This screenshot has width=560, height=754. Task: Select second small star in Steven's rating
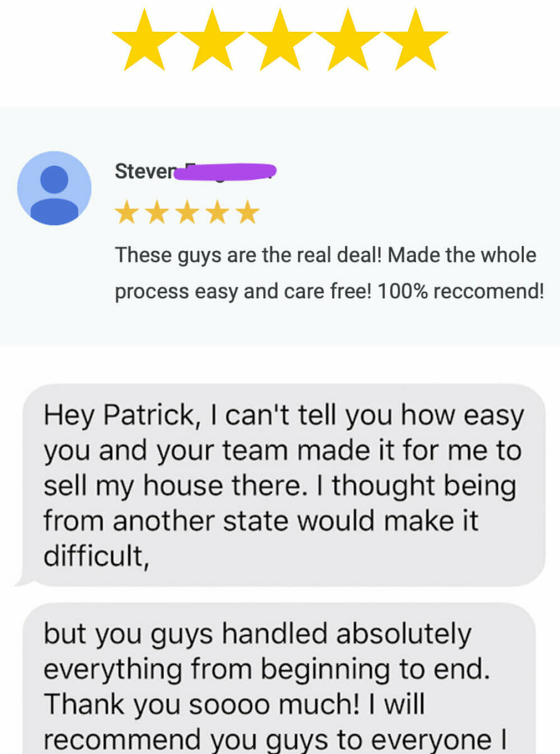pos(157,212)
